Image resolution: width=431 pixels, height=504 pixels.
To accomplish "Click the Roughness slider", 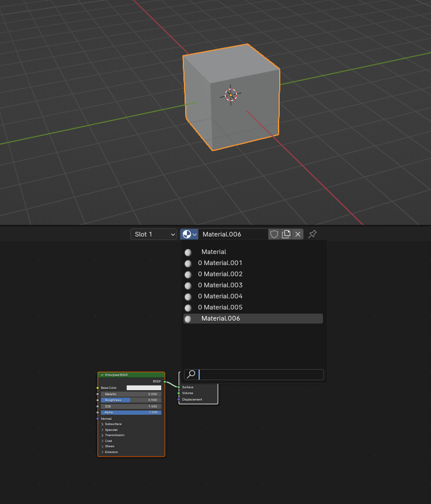I will [131, 400].
